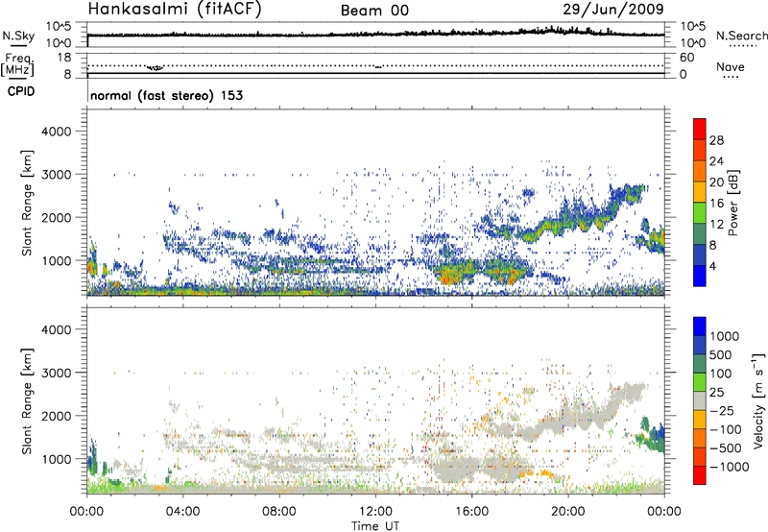Click the '500' positive velocity scale value
Viewport: 768px width, 532px height.
coord(721,354)
